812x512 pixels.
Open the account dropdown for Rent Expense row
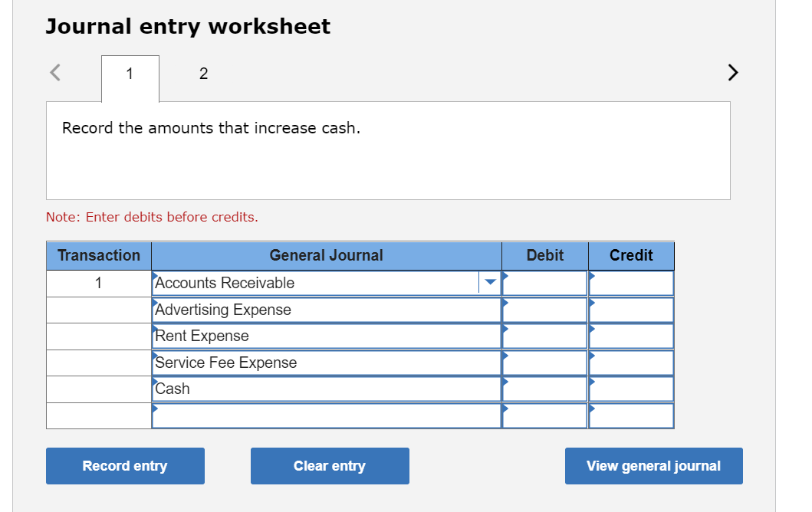click(489, 336)
